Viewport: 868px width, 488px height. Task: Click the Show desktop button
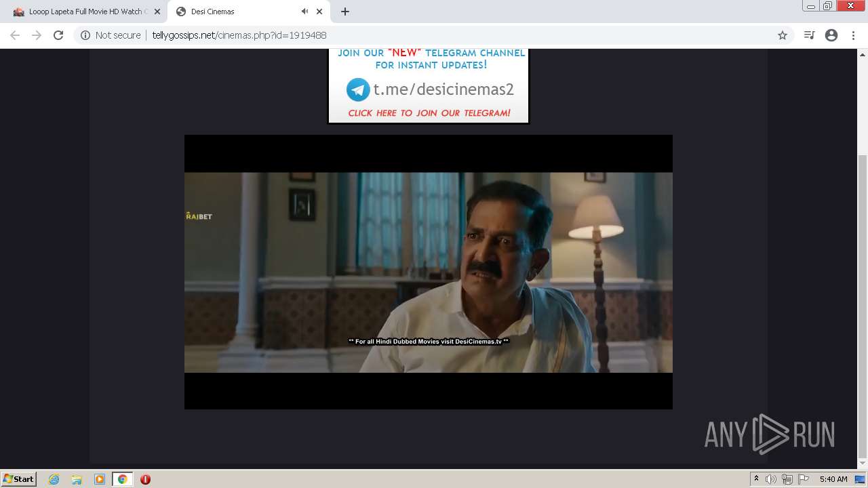[x=861, y=479]
